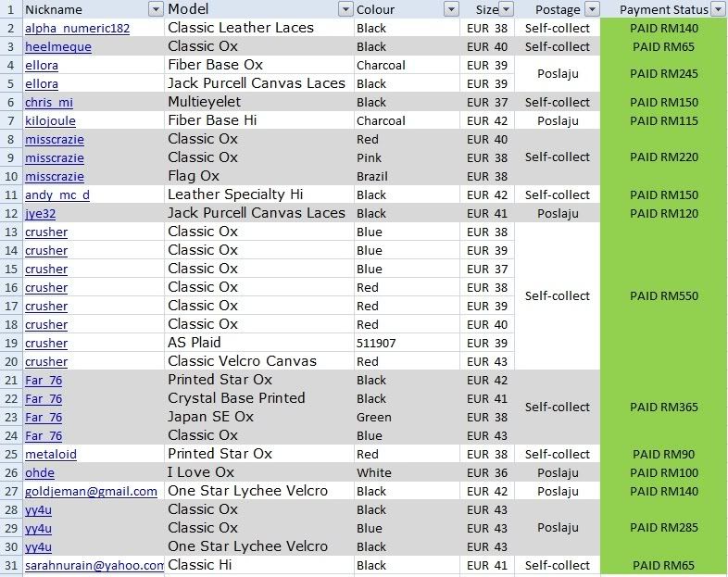Select the I Love Ox model cell
The height and width of the screenshot is (577, 728).
tap(202, 472)
